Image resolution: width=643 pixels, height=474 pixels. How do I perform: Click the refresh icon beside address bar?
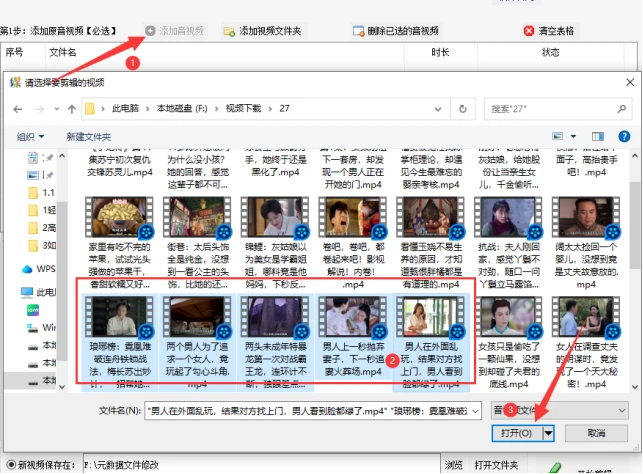point(463,109)
